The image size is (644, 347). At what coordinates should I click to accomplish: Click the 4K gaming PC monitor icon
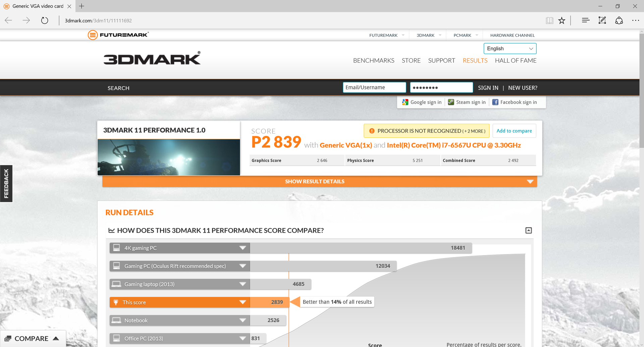[116, 248]
